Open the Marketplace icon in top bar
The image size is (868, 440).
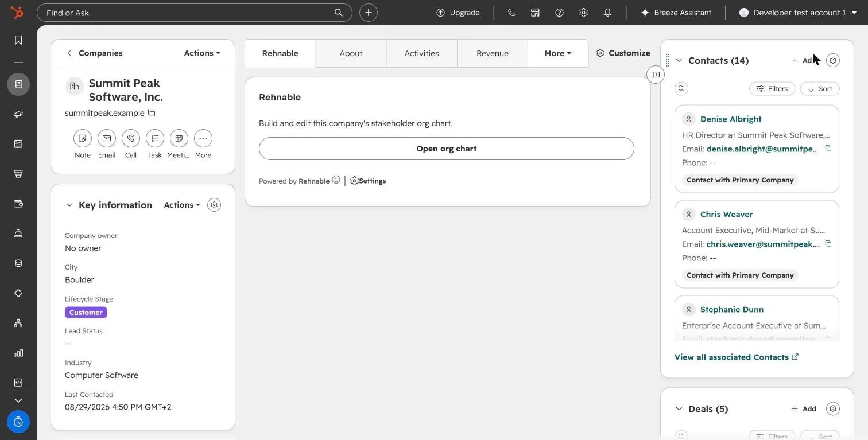535,13
